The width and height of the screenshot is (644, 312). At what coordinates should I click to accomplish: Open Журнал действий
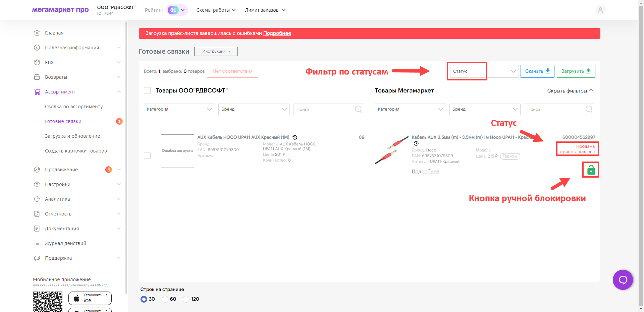(x=65, y=243)
